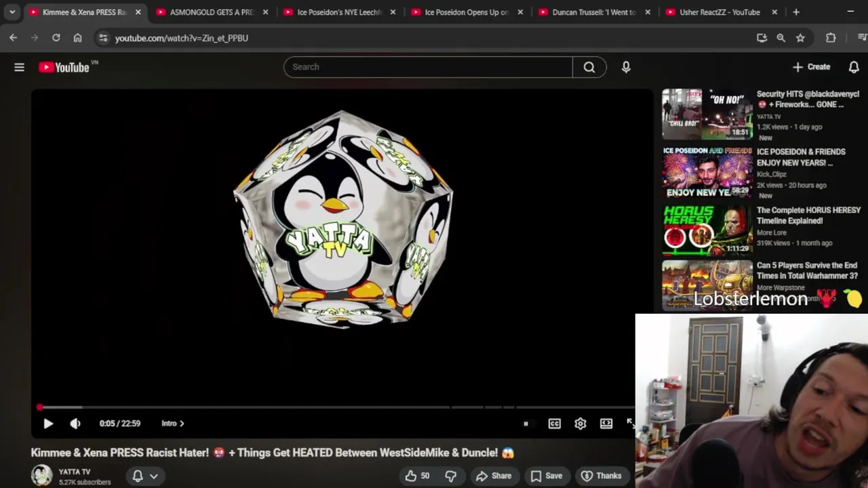Click the browser home button

(77, 38)
